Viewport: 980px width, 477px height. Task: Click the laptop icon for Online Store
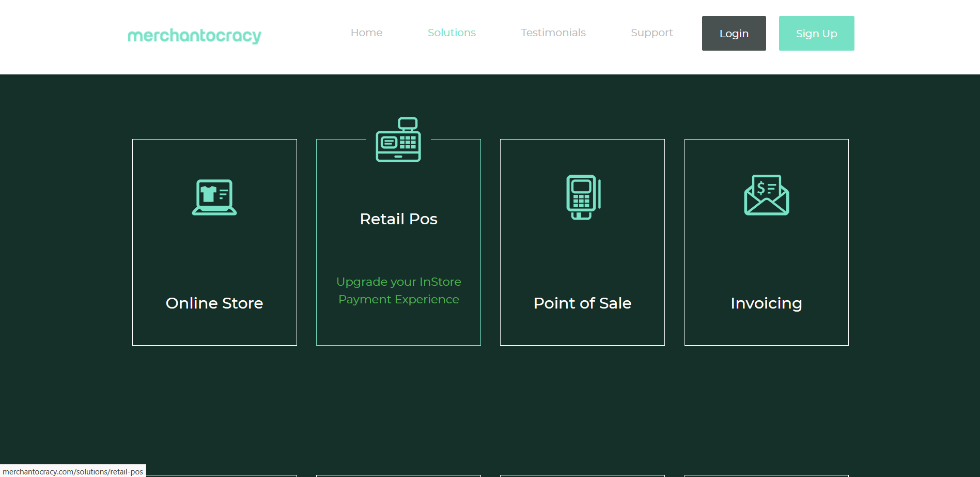pyautogui.click(x=214, y=197)
